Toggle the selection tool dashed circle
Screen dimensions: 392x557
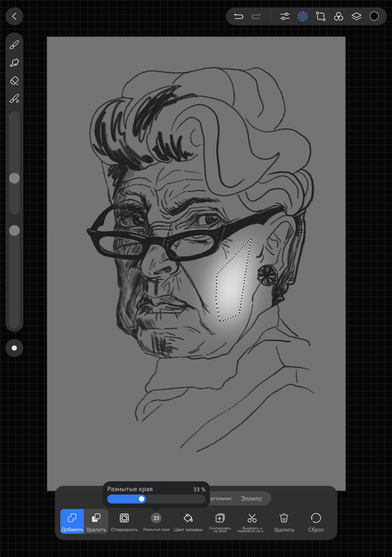point(302,16)
